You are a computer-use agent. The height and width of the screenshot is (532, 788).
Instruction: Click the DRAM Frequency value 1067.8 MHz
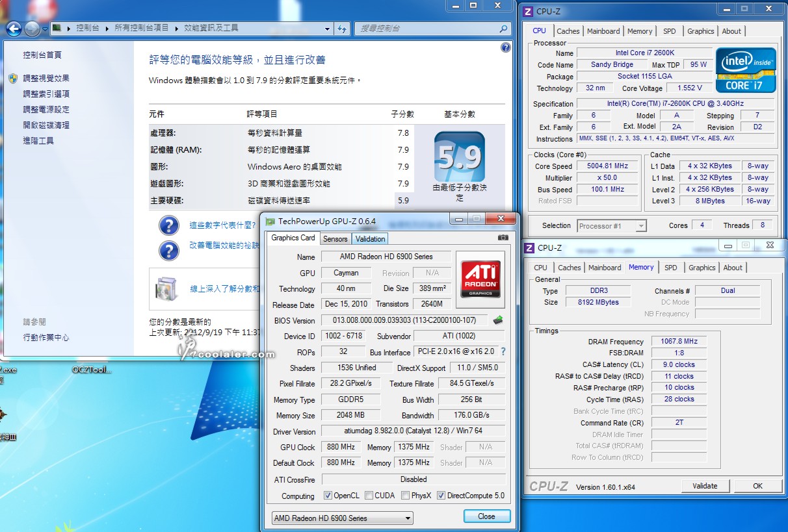coord(679,342)
